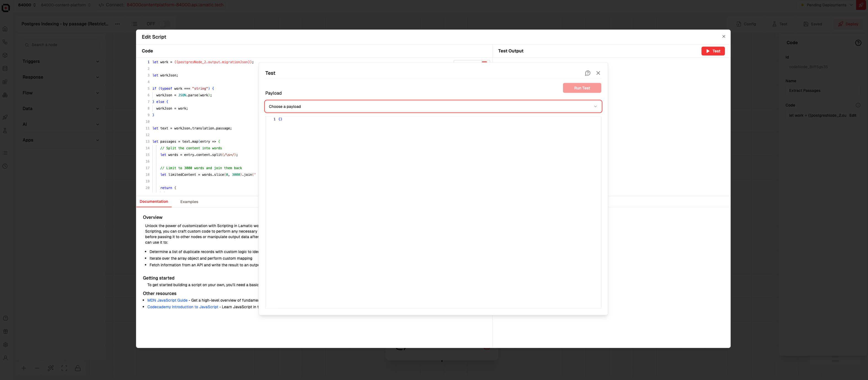Close the Test payload dialog
Image resolution: width=868 pixels, height=380 pixels.
point(598,73)
